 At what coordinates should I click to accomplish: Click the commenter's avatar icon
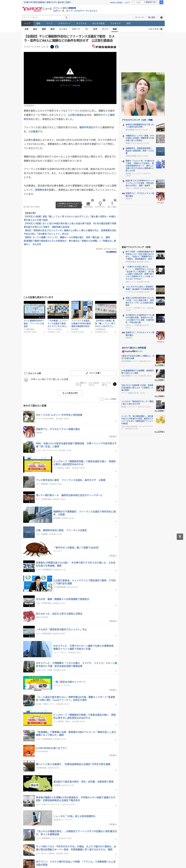coord(26,380)
